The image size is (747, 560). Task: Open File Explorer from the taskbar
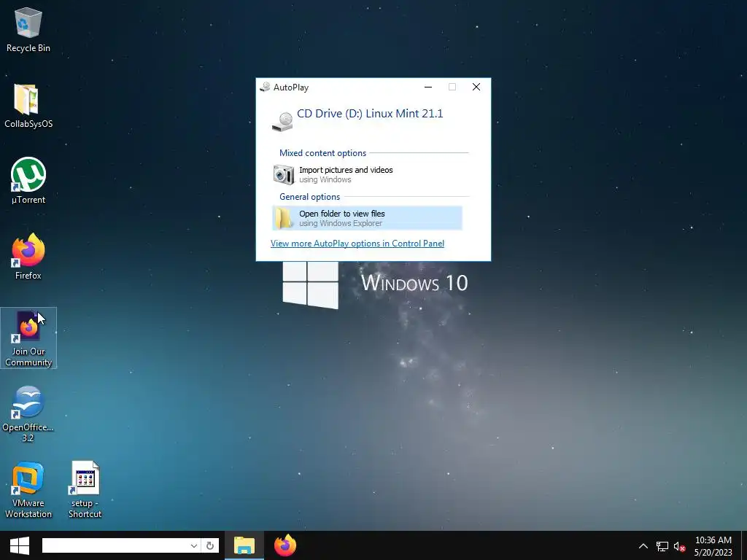(244, 545)
